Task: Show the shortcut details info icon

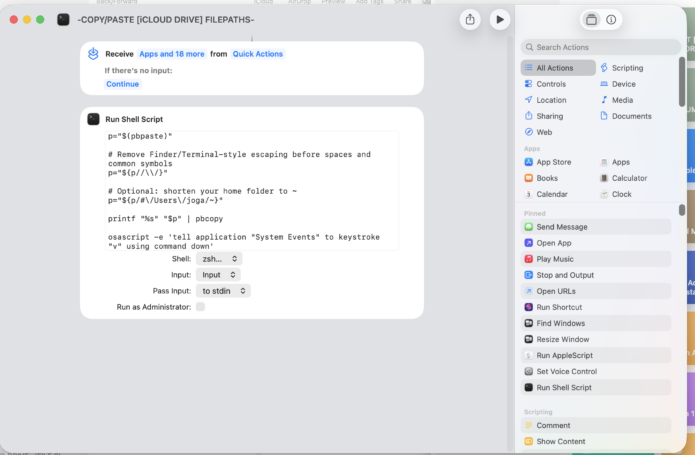Action: tap(611, 19)
